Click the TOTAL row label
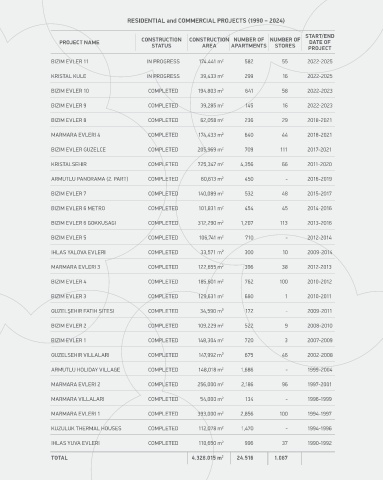This screenshot has width=383, height=480. click(59, 458)
